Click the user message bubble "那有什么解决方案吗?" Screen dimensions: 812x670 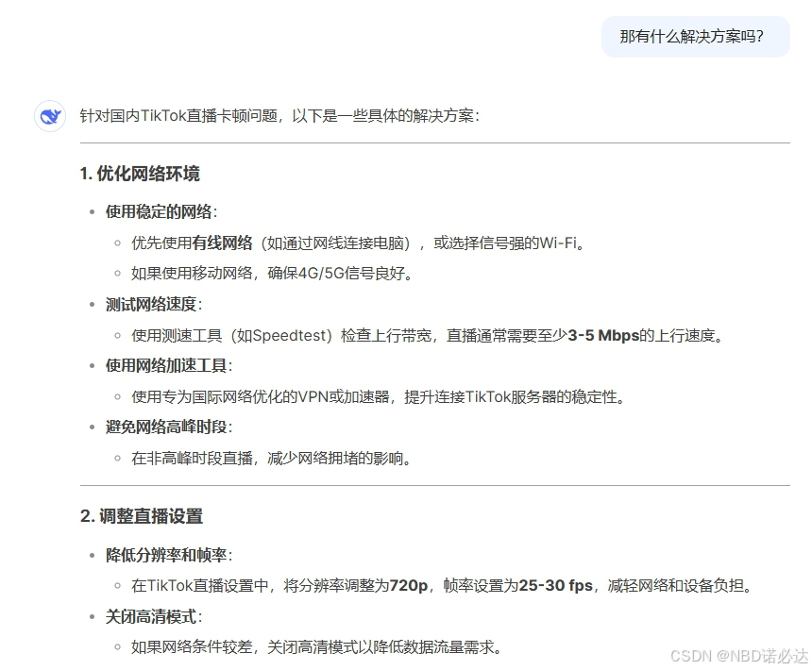(696, 37)
